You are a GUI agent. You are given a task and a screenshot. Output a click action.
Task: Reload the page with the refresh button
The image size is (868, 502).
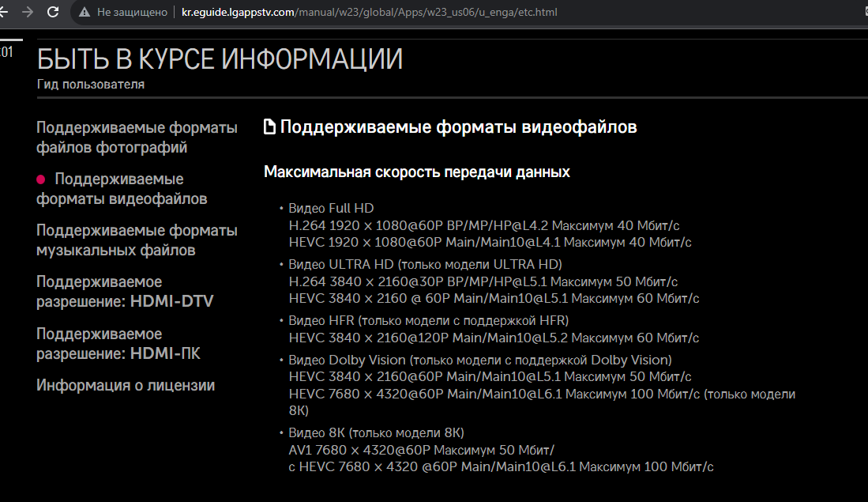click(x=53, y=12)
